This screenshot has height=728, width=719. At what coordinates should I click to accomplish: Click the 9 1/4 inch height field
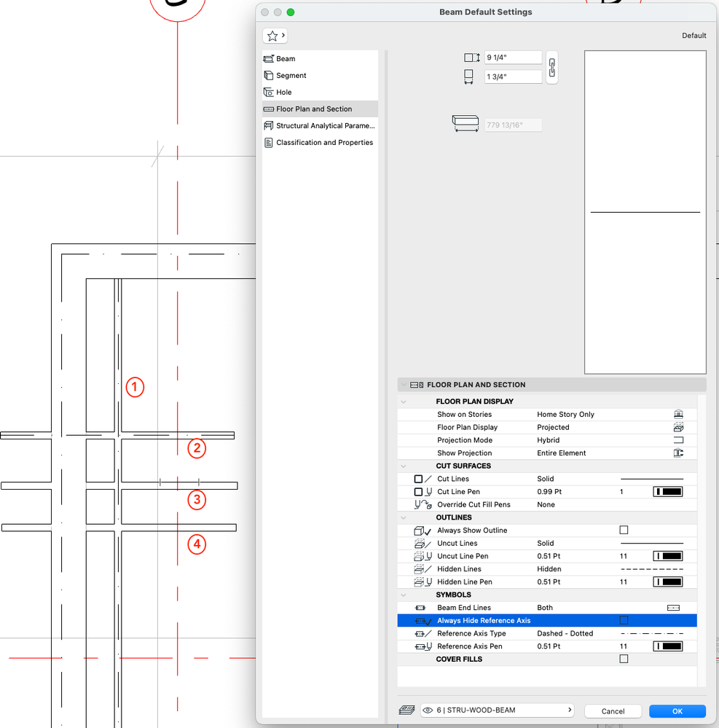(514, 57)
